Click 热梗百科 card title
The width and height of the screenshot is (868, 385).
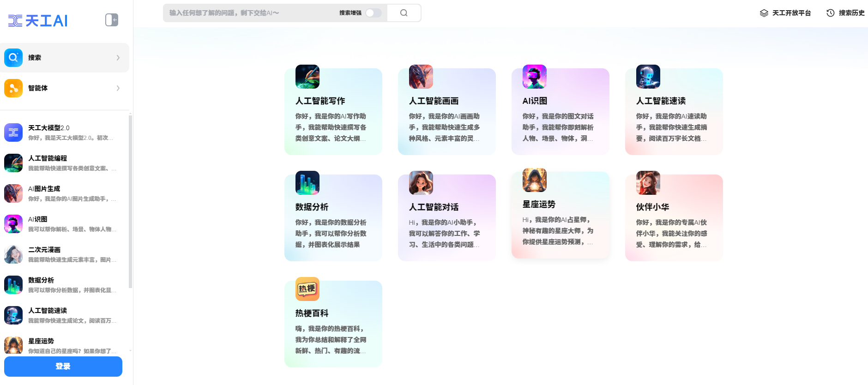click(312, 313)
